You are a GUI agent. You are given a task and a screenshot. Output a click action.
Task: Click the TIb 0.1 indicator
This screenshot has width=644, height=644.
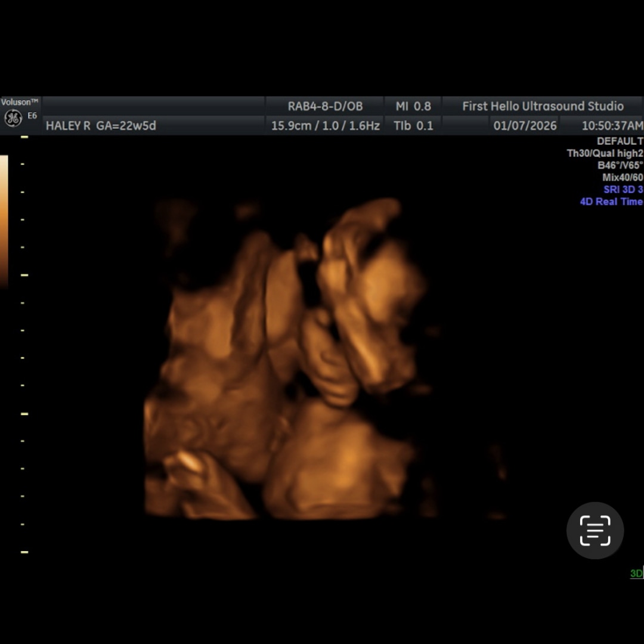[413, 125]
